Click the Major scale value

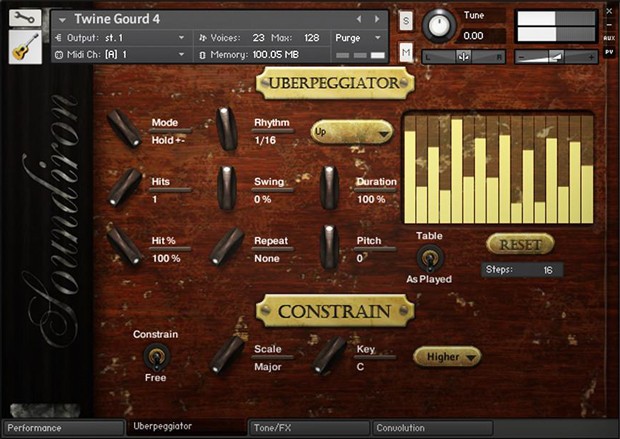[268, 367]
